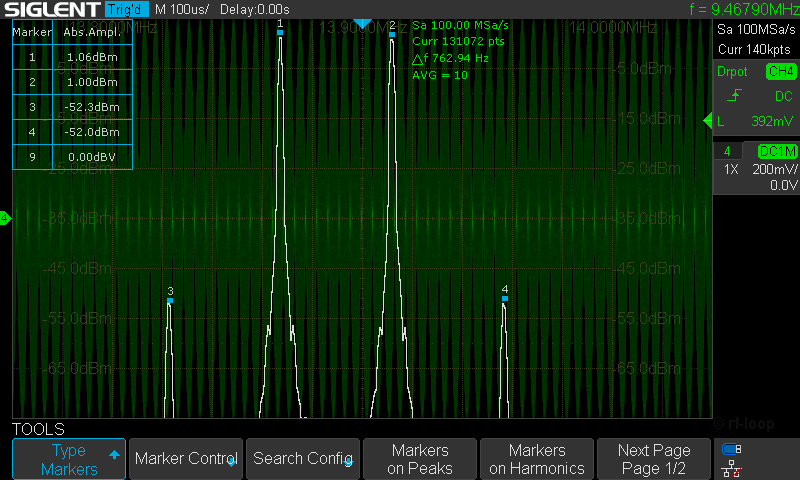Image resolution: width=800 pixels, height=480 pixels.
Task: Click the Delay:0.00s readout
Action: pyautogui.click(x=255, y=9)
